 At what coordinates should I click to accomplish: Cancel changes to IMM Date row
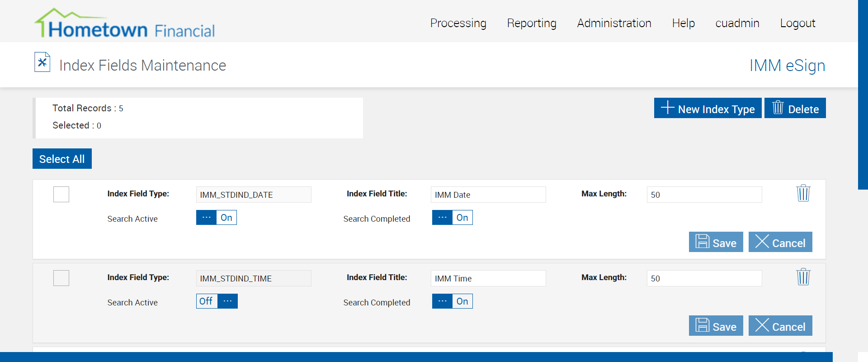pos(780,242)
